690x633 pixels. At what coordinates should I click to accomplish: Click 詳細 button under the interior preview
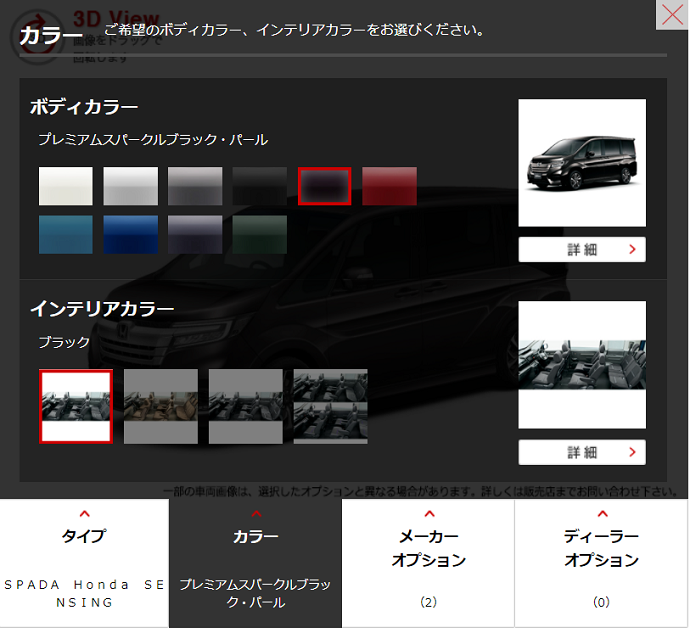582,452
